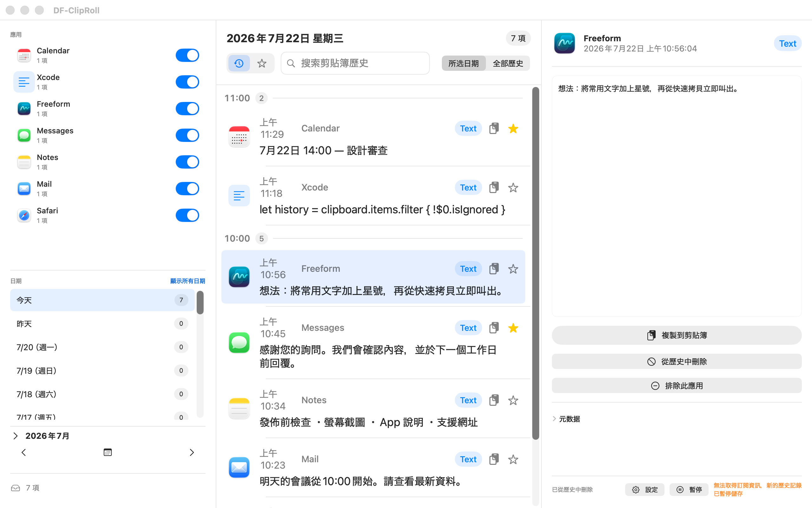Disable Calendar capture toggle
Screen dimensions: 812x508
pos(187,55)
